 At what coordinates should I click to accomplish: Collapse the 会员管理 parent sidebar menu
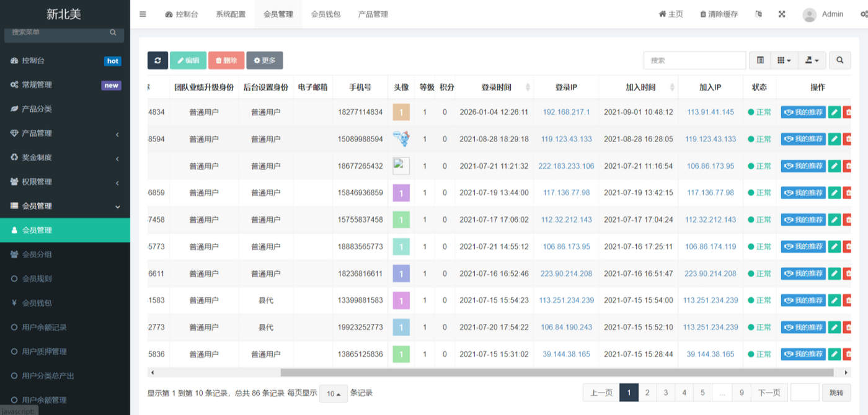click(x=65, y=206)
